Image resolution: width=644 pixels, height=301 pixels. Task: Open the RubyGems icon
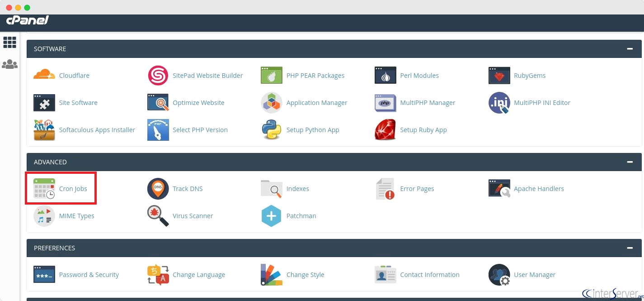click(499, 75)
